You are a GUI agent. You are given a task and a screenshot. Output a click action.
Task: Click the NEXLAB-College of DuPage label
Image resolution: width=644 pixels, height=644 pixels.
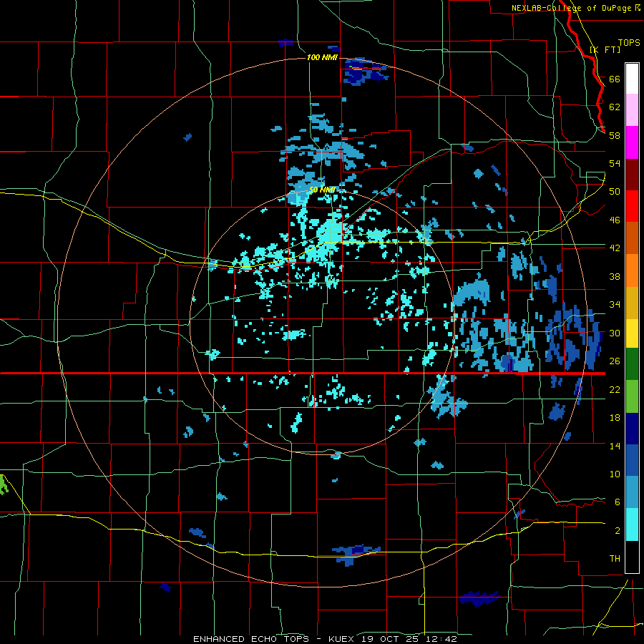click(572, 8)
